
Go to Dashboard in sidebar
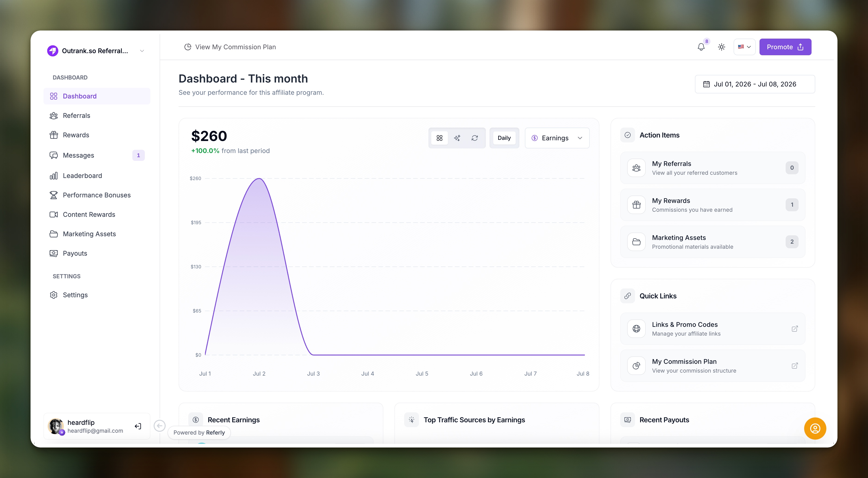click(x=97, y=96)
